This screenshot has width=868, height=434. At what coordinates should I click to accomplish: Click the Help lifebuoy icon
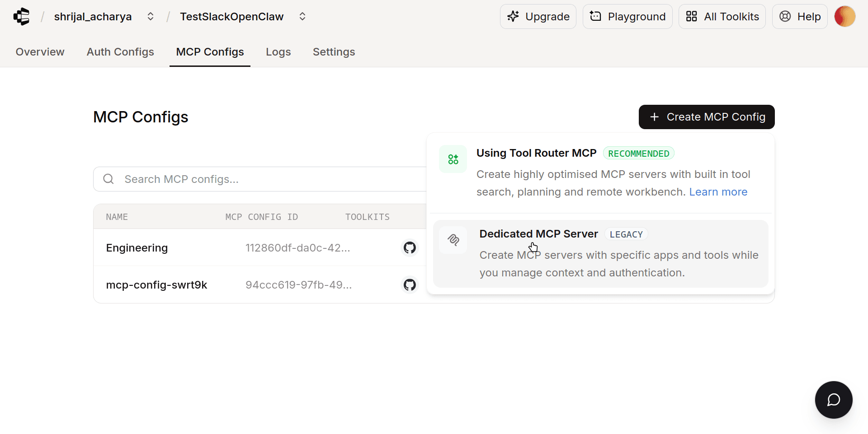point(785,17)
